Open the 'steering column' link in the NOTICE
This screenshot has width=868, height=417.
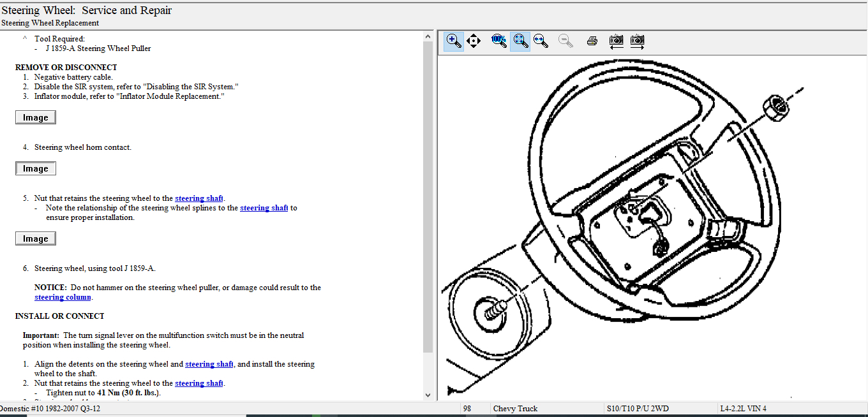click(63, 297)
